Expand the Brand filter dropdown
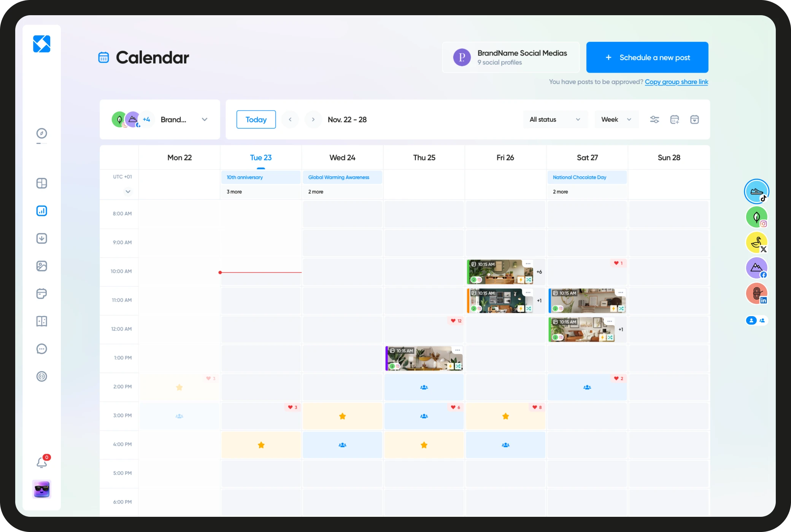 205,119
